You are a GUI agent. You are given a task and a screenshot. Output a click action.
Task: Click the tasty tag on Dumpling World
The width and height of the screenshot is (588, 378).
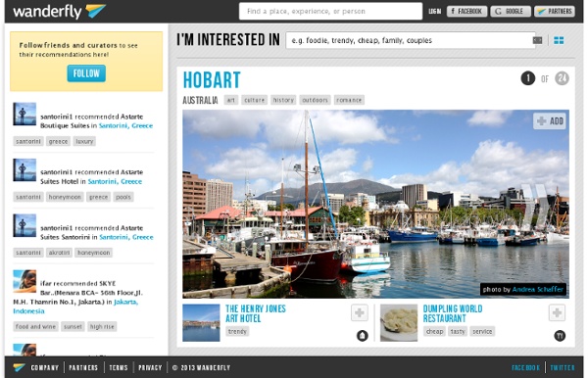(x=458, y=332)
